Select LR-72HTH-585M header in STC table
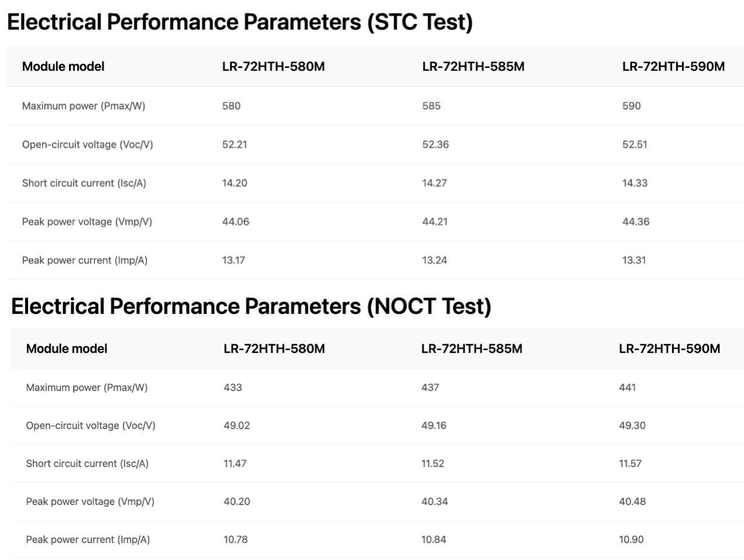744x560 pixels. (x=473, y=67)
